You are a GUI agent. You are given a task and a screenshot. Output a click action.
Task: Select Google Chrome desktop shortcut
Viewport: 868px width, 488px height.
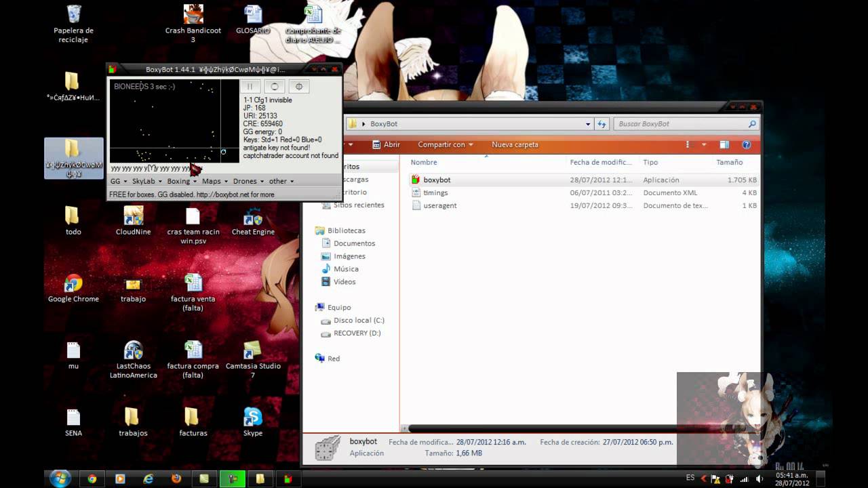coord(73,288)
